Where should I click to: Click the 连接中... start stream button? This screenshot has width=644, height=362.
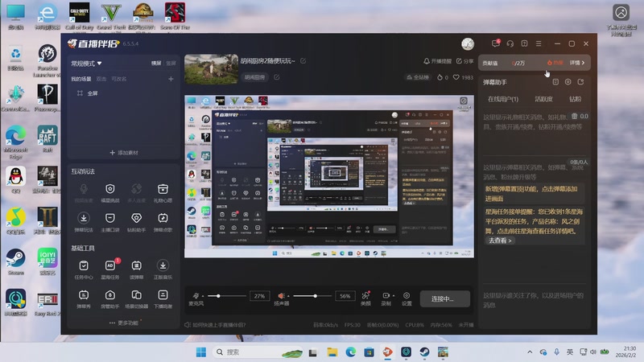445,298
